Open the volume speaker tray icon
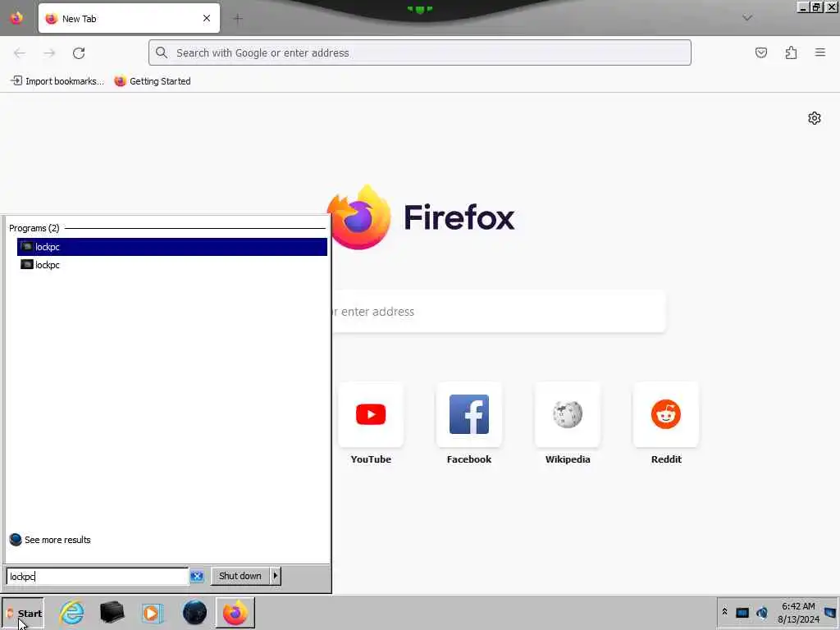Screen dimensions: 840x630 (762, 612)
